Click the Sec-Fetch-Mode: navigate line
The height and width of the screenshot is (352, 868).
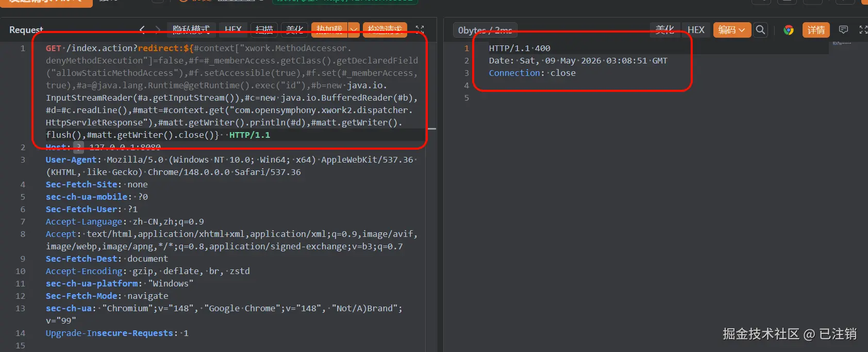tap(107, 296)
